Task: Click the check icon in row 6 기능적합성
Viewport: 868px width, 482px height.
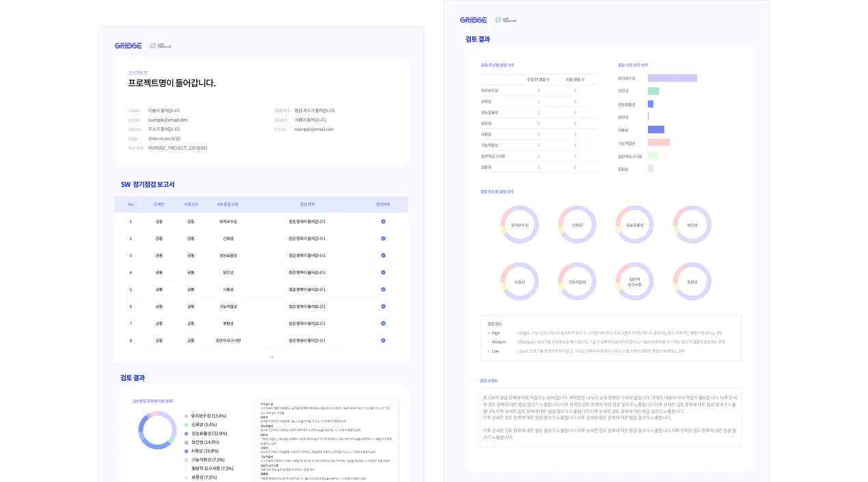Action: [383, 306]
